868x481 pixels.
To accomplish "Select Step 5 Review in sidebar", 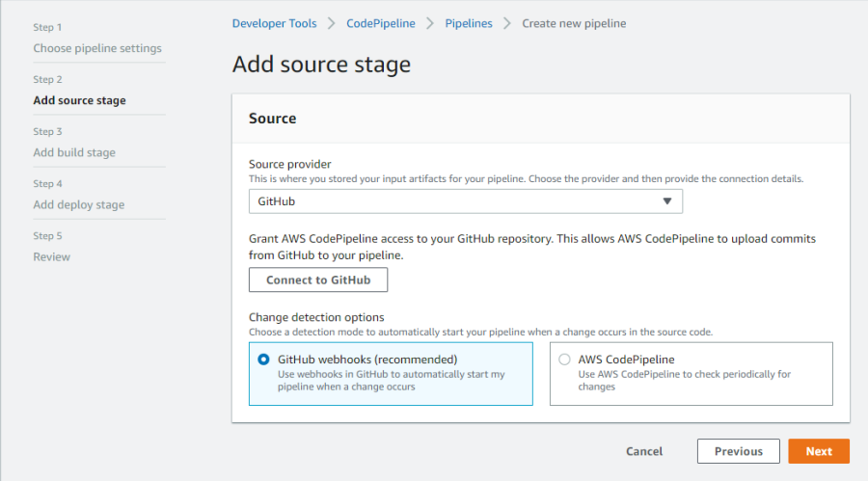I will [51, 256].
